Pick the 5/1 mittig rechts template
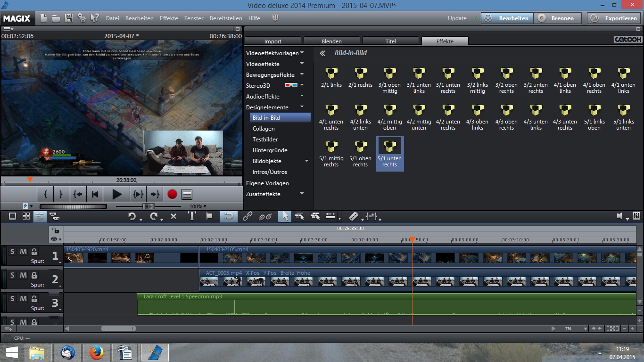The width and height of the screenshot is (644, 362). pyautogui.click(x=331, y=154)
